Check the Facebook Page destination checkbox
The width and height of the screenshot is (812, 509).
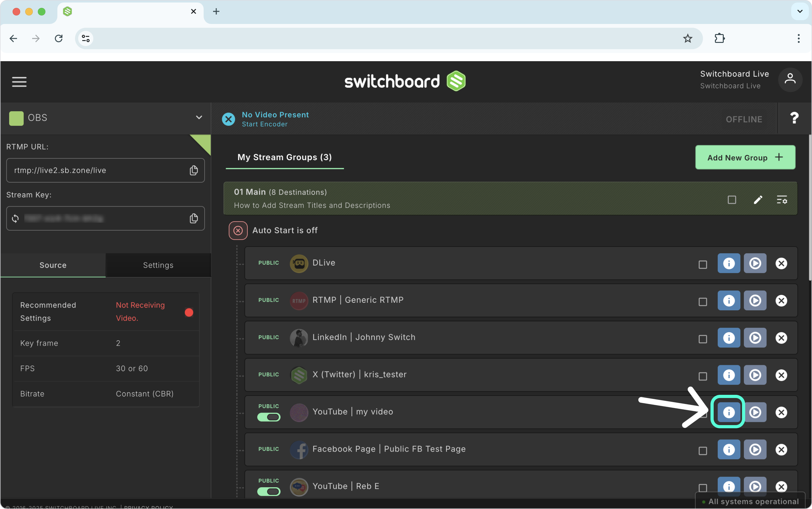tap(703, 451)
